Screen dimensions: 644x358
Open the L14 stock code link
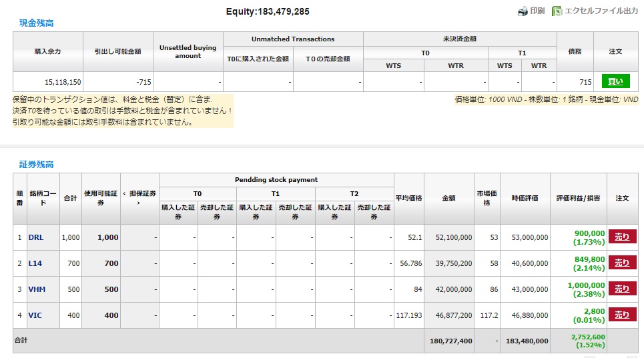(x=35, y=263)
